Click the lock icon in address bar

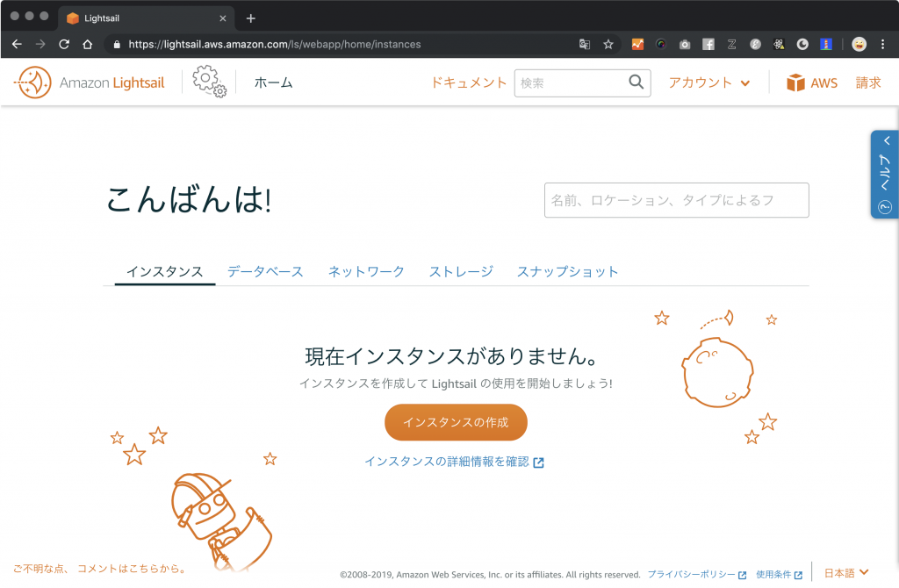coord(117,44)
